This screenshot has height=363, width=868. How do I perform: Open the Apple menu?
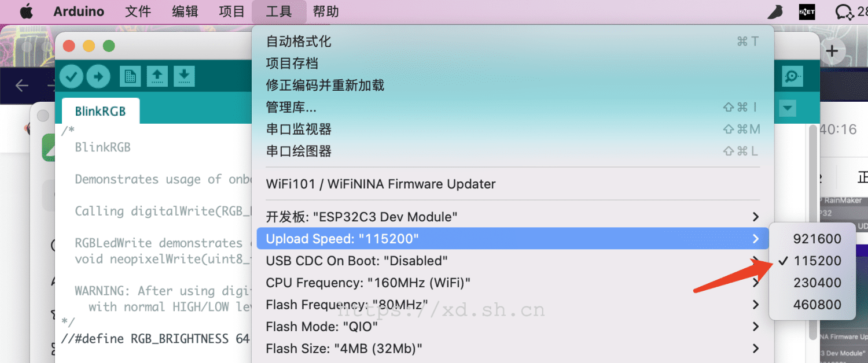(26, 12)
